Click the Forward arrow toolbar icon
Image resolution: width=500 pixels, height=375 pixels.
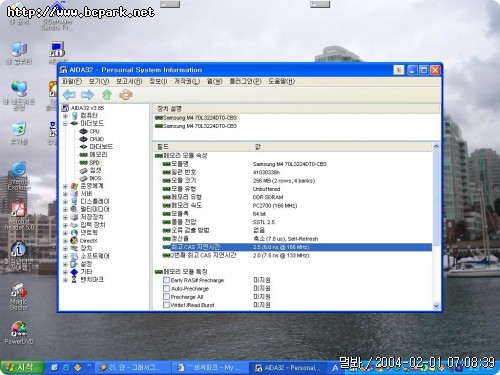tap(88, 95)
